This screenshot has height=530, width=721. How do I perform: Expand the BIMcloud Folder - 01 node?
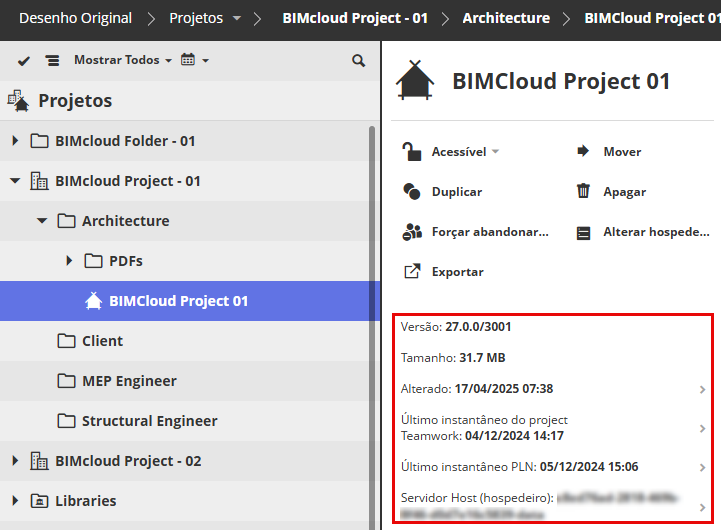coord(15,141)
